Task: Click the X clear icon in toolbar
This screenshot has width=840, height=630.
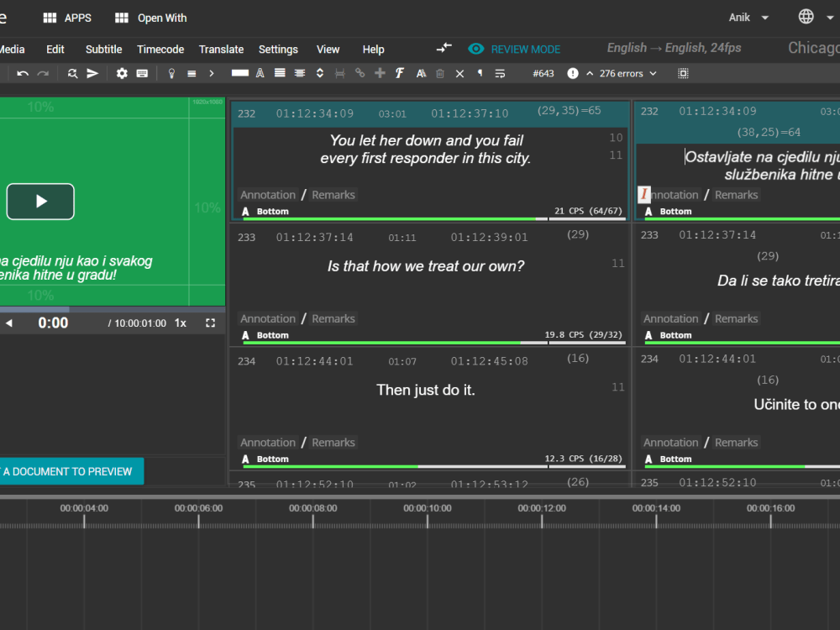Action: [x=459, y=74]
